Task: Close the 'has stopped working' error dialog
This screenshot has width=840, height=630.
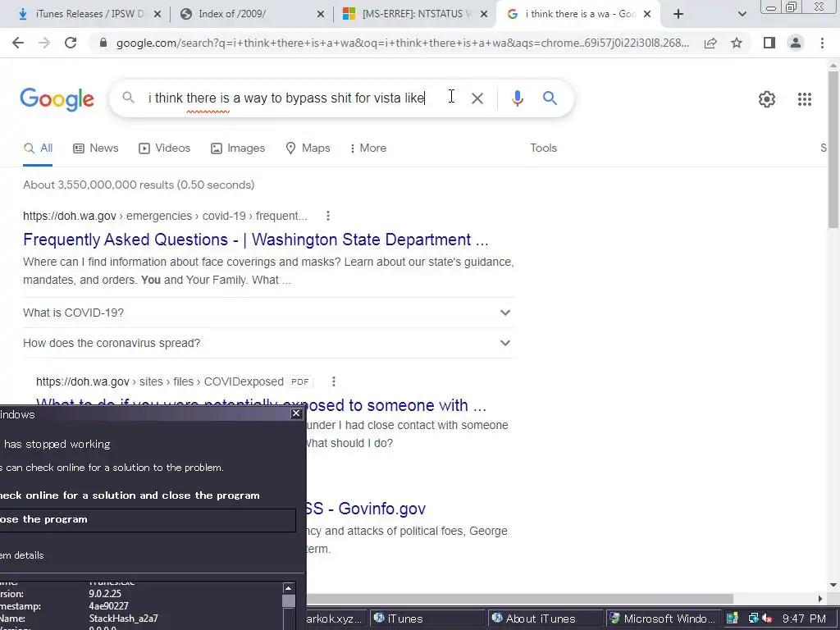Action: coord(296,413)
